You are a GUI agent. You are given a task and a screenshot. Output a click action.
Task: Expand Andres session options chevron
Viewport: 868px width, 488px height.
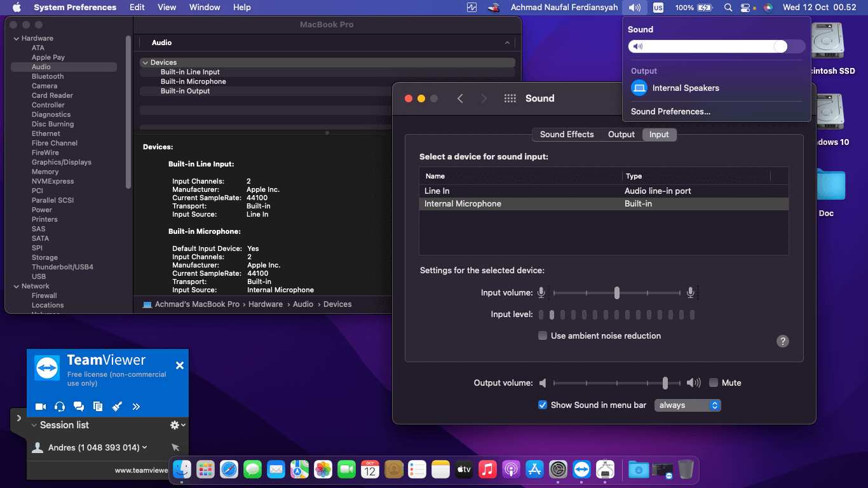point(145,447)
